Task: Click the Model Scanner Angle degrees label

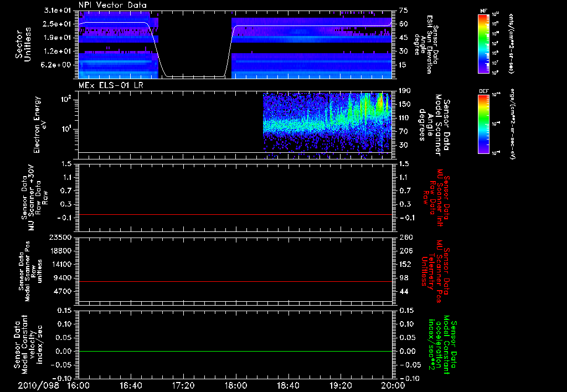Action: click(x=434, y=125)
